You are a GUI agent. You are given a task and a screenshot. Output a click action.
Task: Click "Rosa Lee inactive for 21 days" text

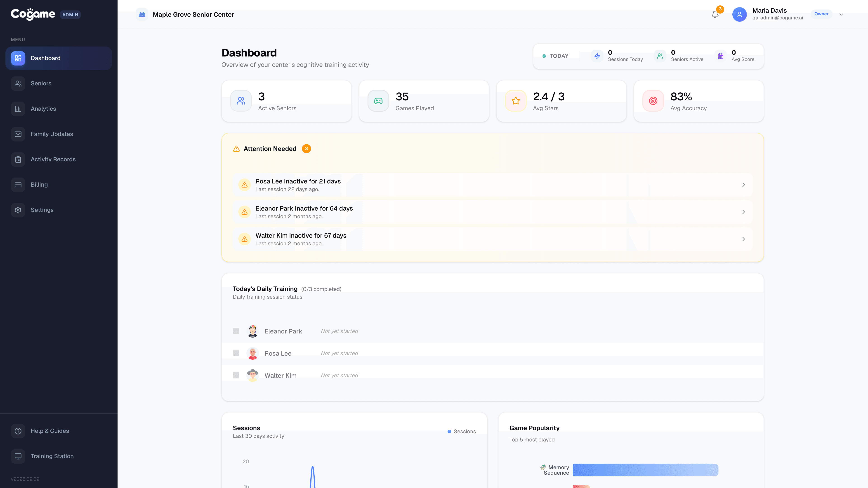298,181
